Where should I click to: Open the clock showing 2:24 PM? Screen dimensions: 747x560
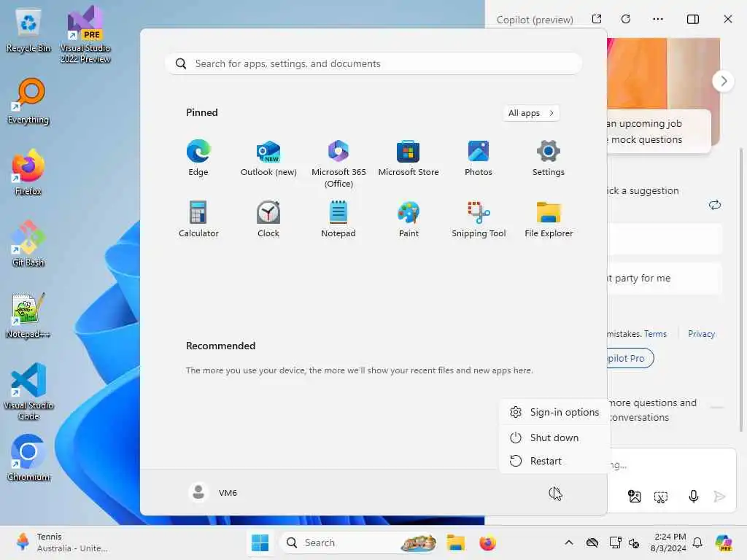coord(668,542)
